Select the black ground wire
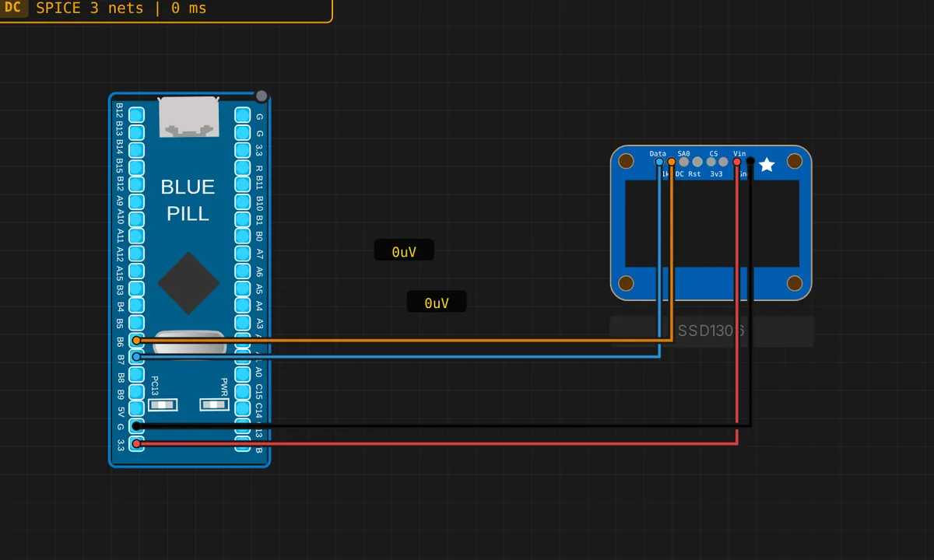The height and width of the screenshot is (560, 934). pyautogui.click(x=444, y=425)
